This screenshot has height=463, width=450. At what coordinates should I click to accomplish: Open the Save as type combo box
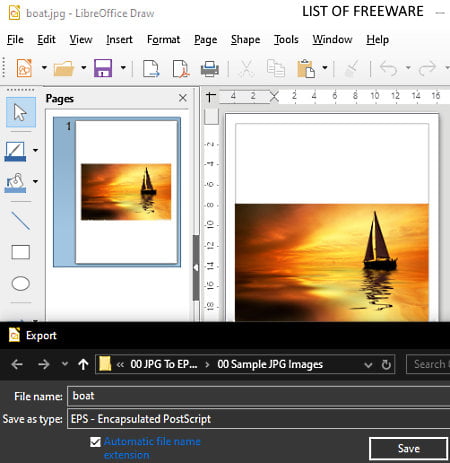pyautogui.click(x=259, y=419)
